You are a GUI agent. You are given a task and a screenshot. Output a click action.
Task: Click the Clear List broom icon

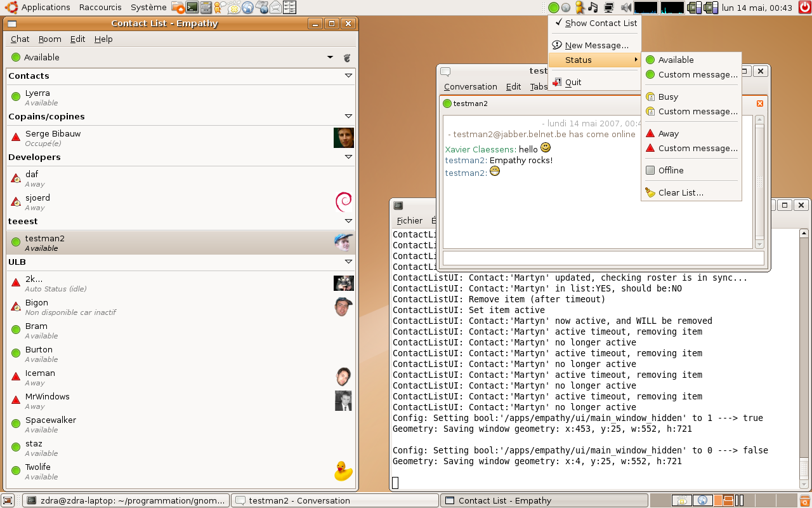pyautogui.click(x=650, y=192)
